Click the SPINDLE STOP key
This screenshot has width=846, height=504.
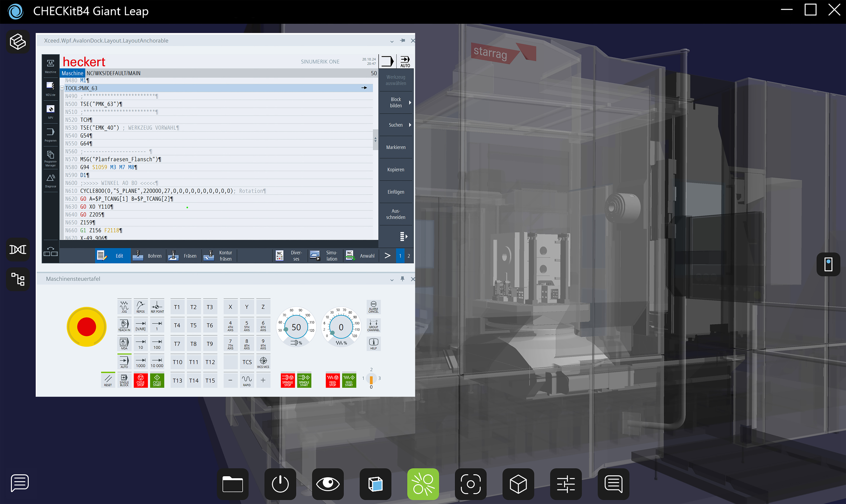(288, 380)
